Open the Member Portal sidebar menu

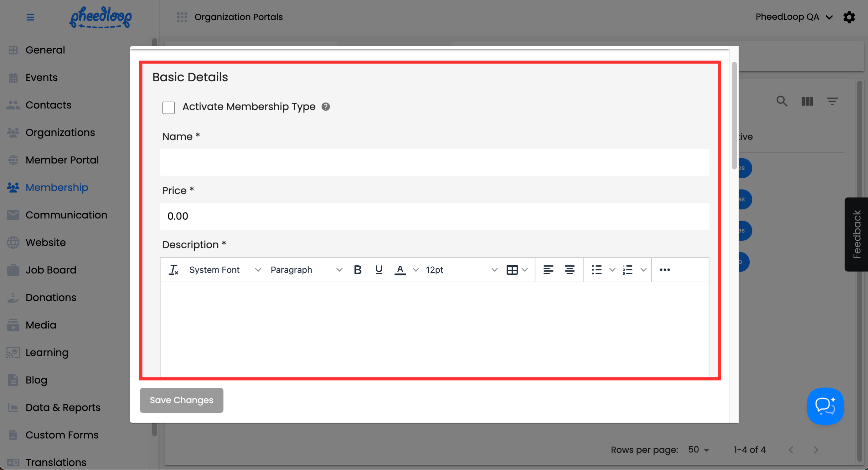(62, 160)
